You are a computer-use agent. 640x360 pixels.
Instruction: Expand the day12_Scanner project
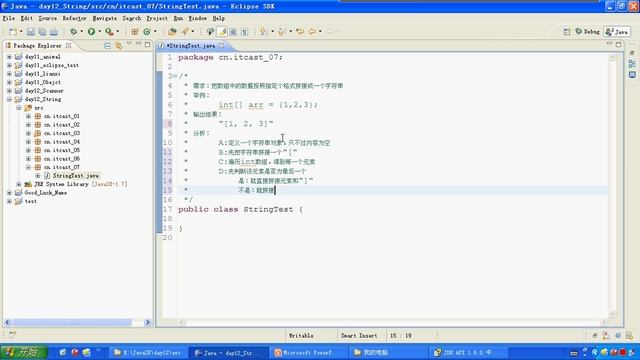[x=9, y=91]
